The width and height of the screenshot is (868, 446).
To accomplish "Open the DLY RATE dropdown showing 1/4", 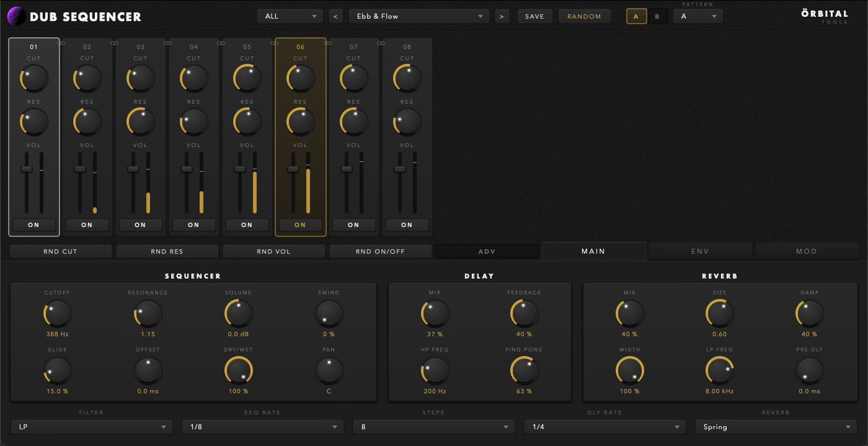I will [x=605, y=427].
